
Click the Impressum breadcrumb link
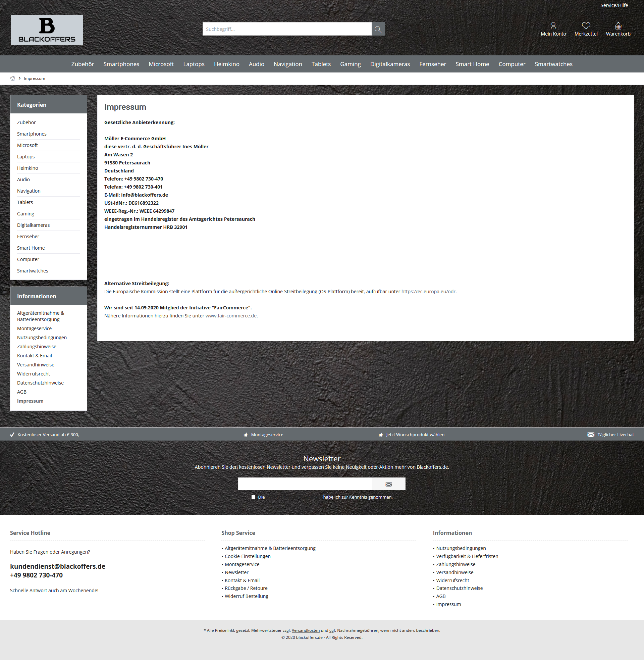click(x=34, y=79)
